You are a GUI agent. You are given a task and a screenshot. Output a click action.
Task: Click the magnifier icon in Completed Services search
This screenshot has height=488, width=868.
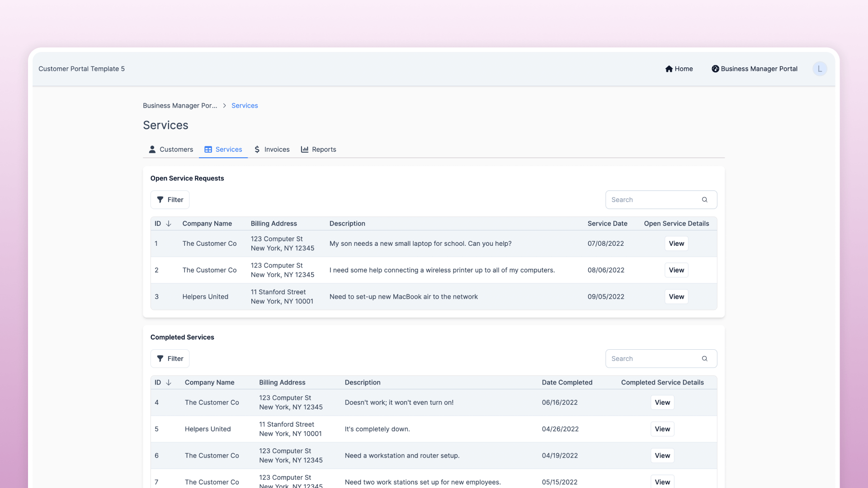click(704, 359)
